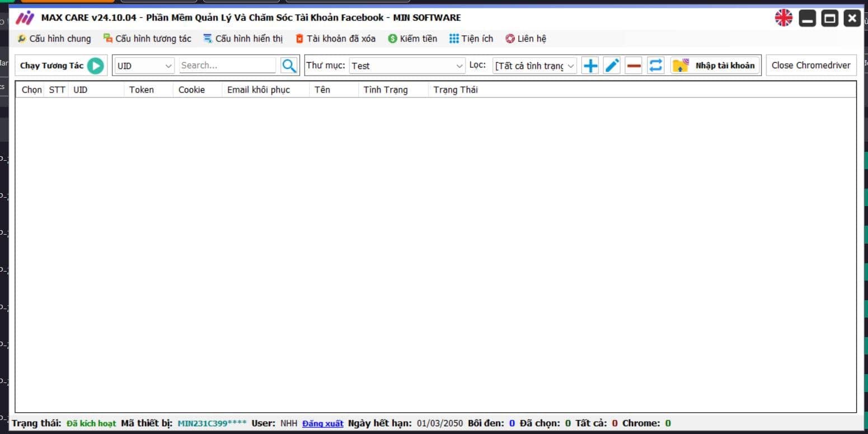
Task: Click the green play icon for Chạy Tương Tác
Action: click(95, 66)
